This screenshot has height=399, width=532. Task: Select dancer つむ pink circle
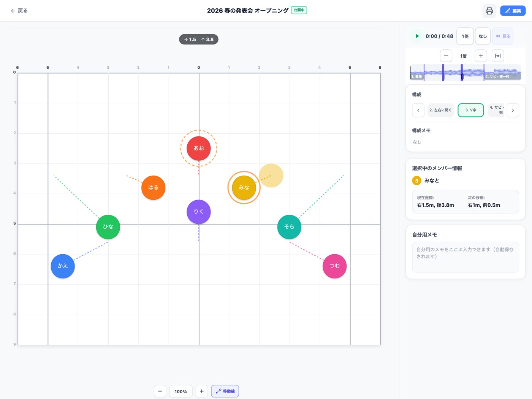334,266
